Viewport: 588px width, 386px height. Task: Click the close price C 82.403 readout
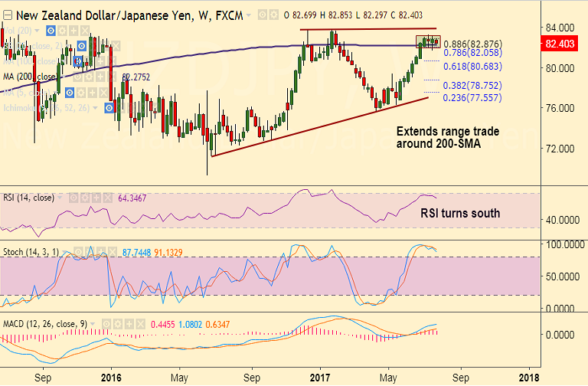click(407, 15)
